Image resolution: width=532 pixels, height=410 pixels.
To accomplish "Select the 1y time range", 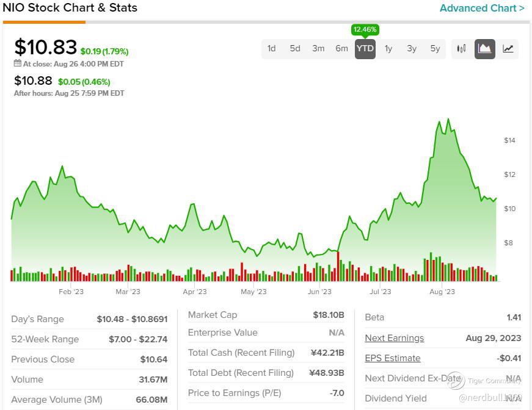I will [388, 49].
